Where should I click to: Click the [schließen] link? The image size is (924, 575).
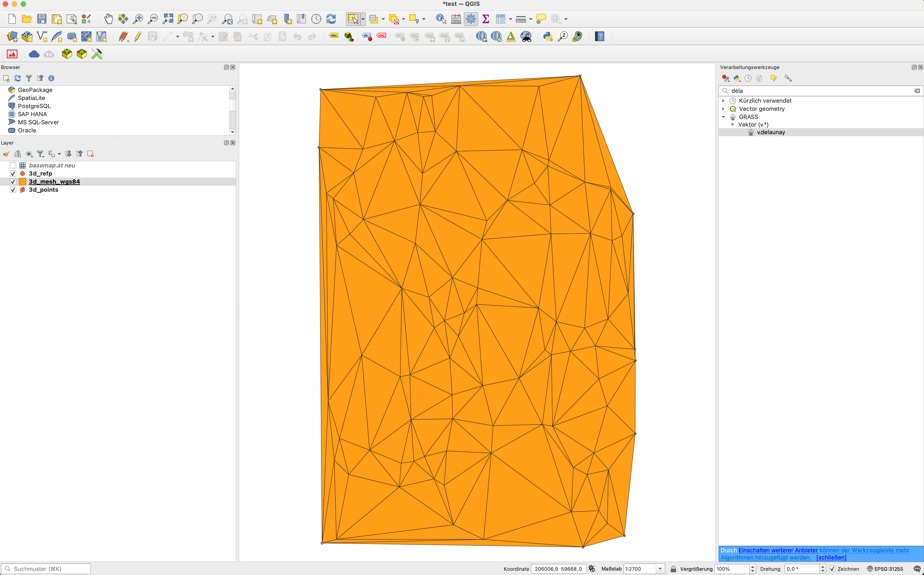click(831, 557)
